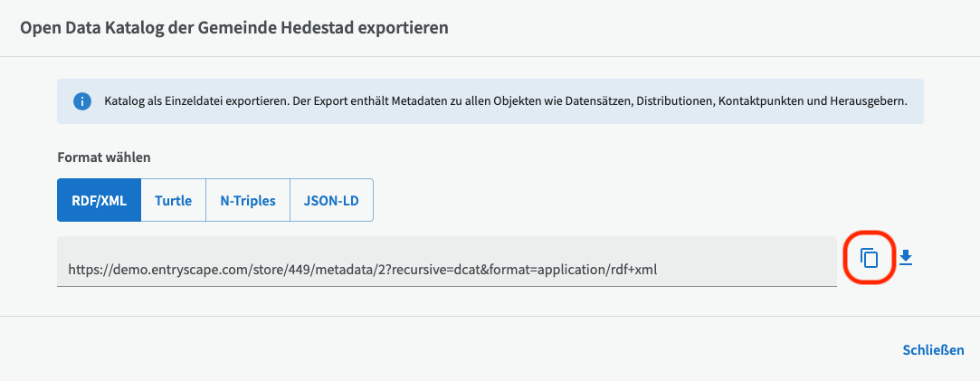Select the RDF/XML format

coord(99,200)
